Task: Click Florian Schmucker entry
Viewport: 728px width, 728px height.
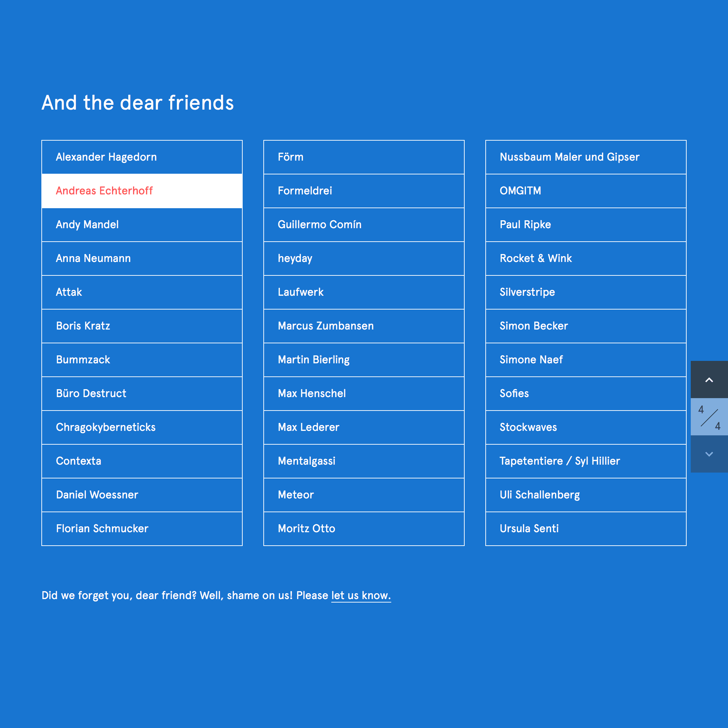Action: [142, 529]
